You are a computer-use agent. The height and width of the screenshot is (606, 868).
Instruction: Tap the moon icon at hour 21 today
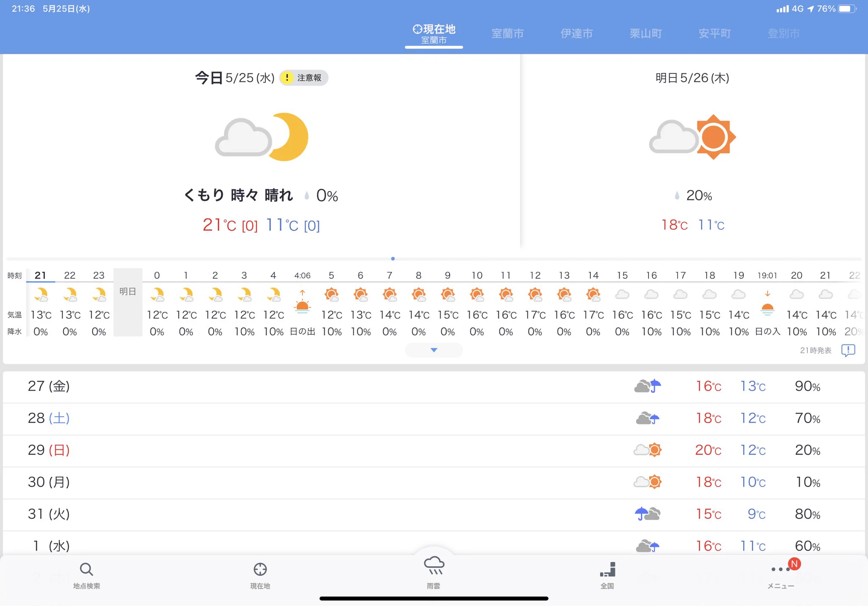point(41,294)
